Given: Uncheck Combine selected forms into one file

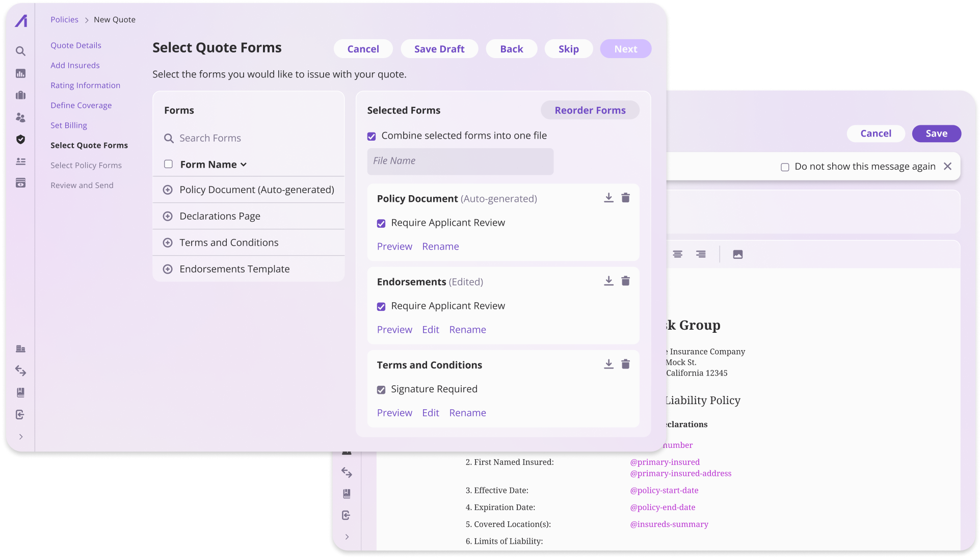Looking at the screenshot, I should tap(372, 136).
